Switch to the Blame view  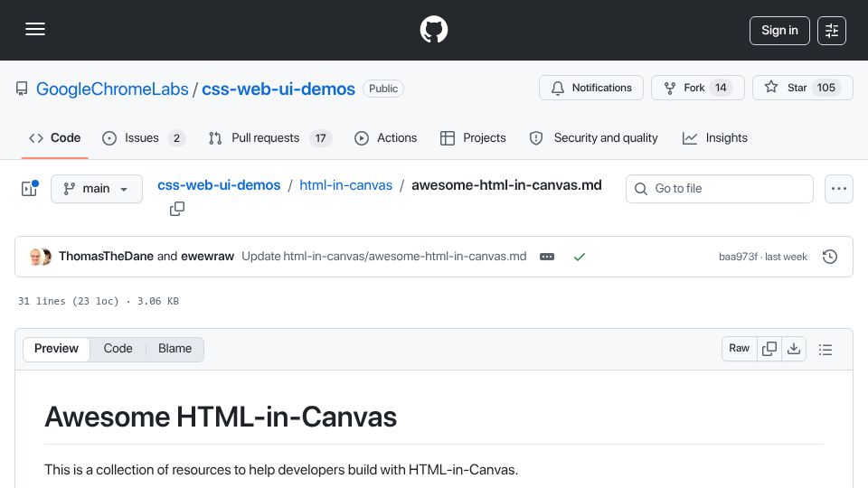(x=175, y=349)
